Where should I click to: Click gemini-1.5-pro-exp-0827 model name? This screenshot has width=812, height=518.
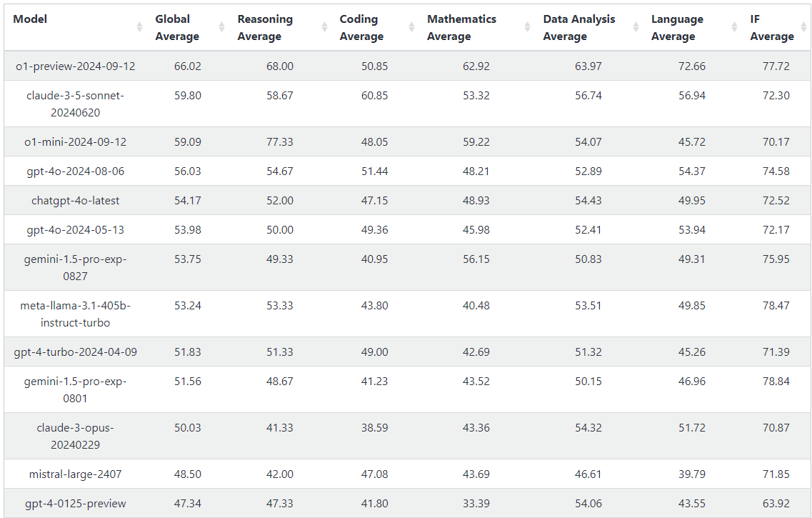(76, 267)
